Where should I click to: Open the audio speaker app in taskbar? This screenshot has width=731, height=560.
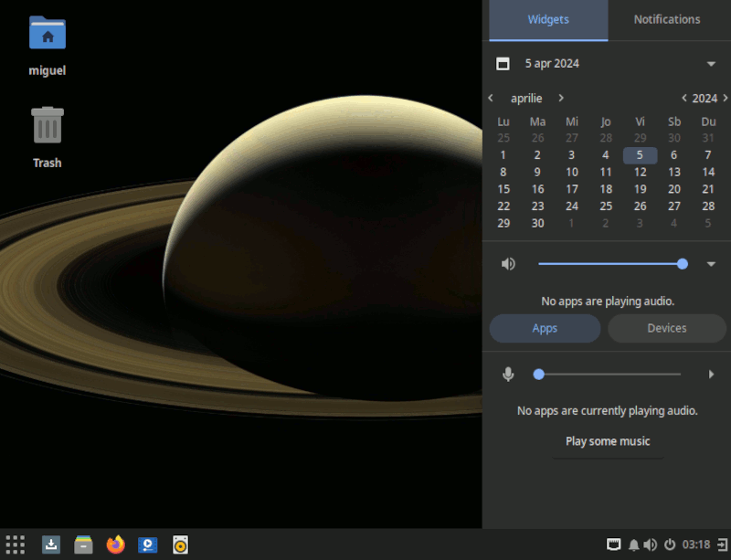coord(180,545)
